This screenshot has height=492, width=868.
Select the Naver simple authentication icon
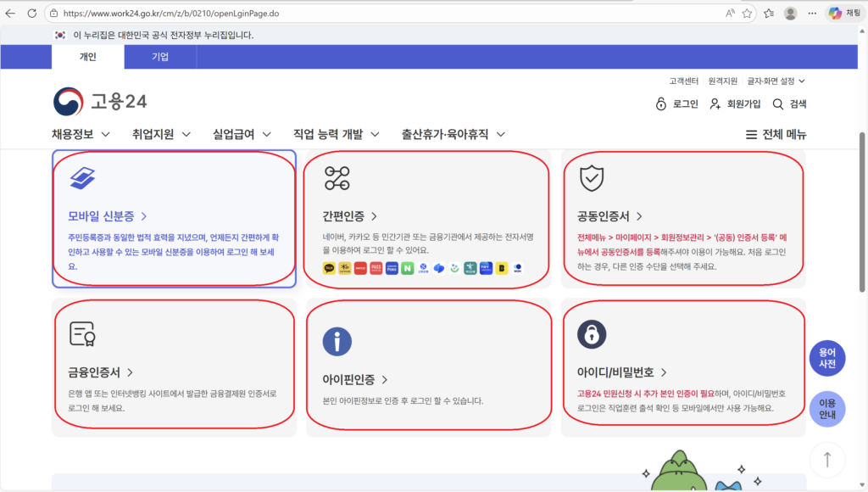tap(407, 268)
